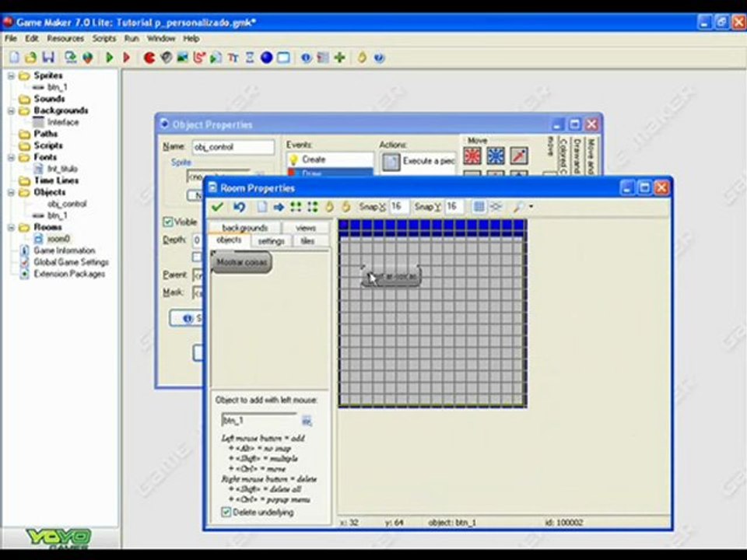Choose Move Free action blue arrows icon

click(x=496, y=156)
